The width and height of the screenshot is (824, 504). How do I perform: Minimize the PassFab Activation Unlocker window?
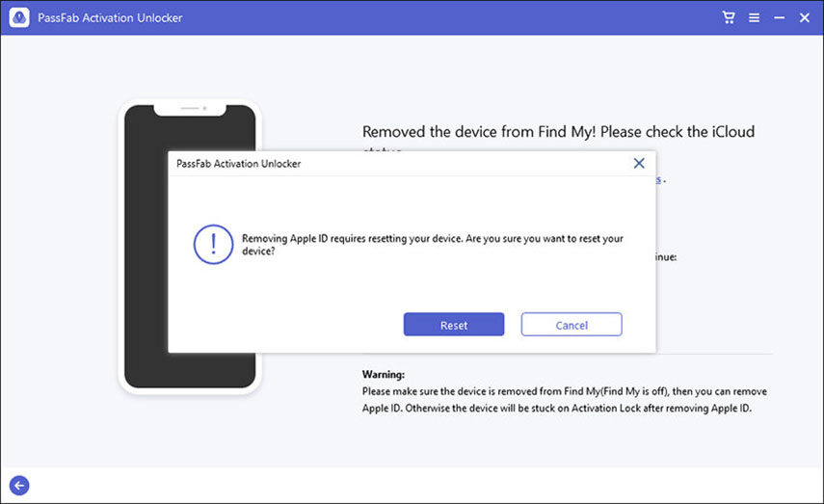pyautogui.click(x=779, y=17)
